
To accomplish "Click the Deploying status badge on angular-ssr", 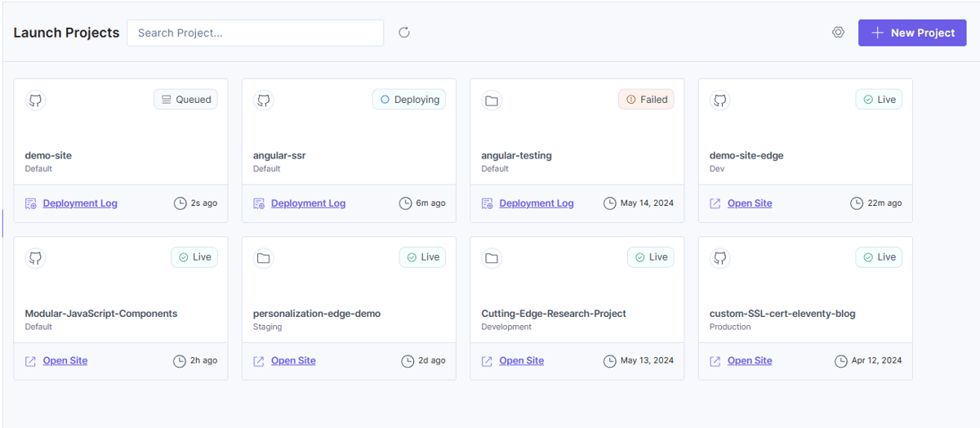I will click(x=409, y=100).
